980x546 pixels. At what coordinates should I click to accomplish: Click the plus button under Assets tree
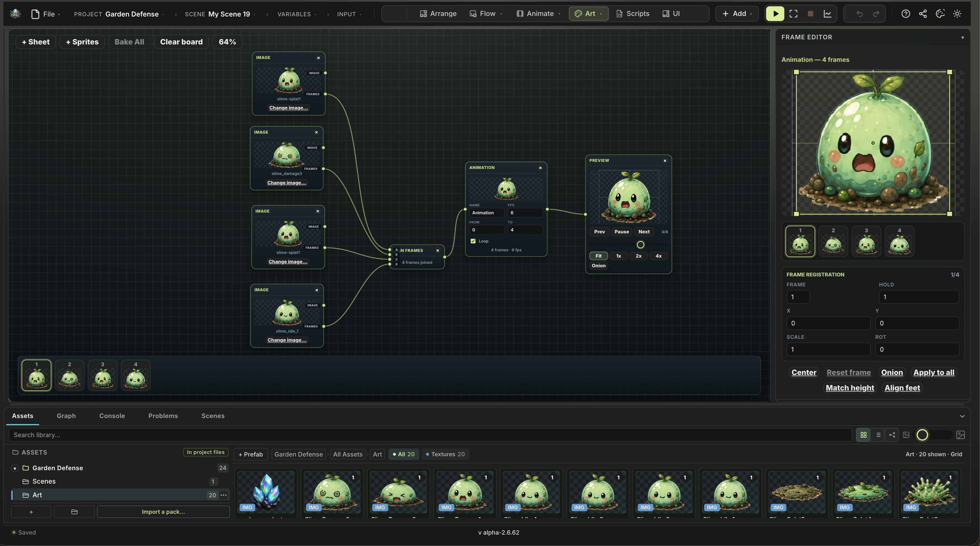[x=31, y=512]
